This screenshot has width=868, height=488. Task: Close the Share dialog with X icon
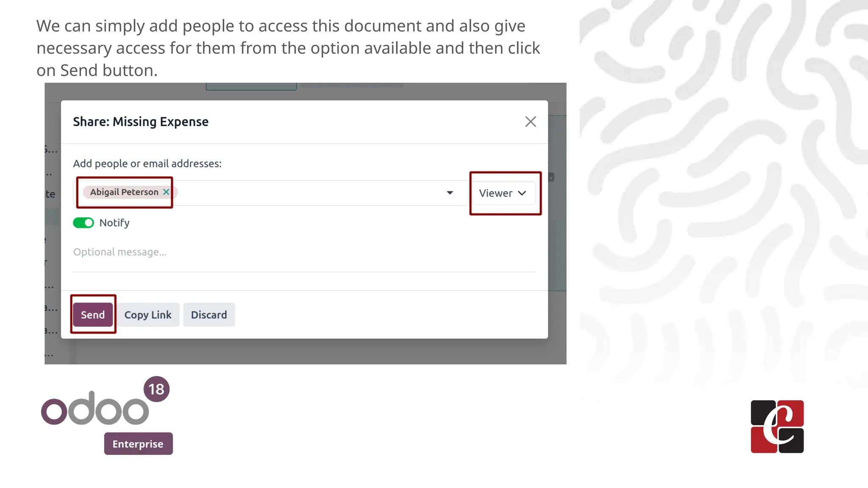[530, 122]
